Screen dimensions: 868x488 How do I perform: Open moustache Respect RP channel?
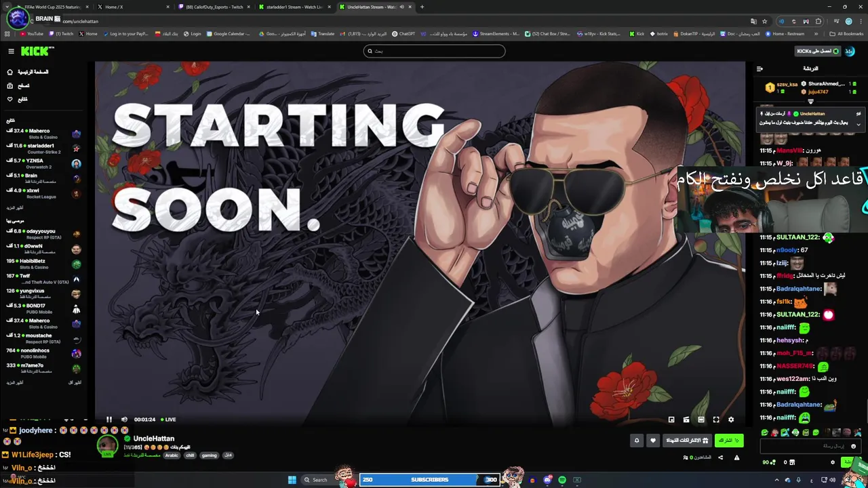[43, 338]
